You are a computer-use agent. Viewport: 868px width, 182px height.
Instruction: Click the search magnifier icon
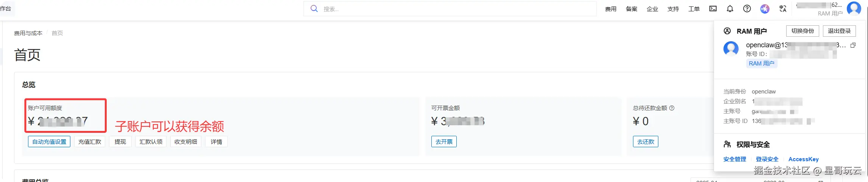[x=314, y=9]
